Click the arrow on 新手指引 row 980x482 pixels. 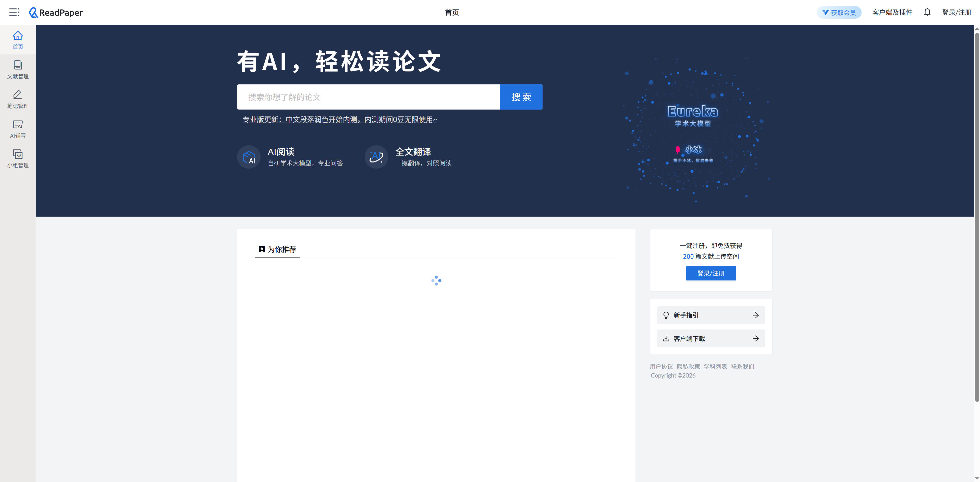click(x=755, y=315)
